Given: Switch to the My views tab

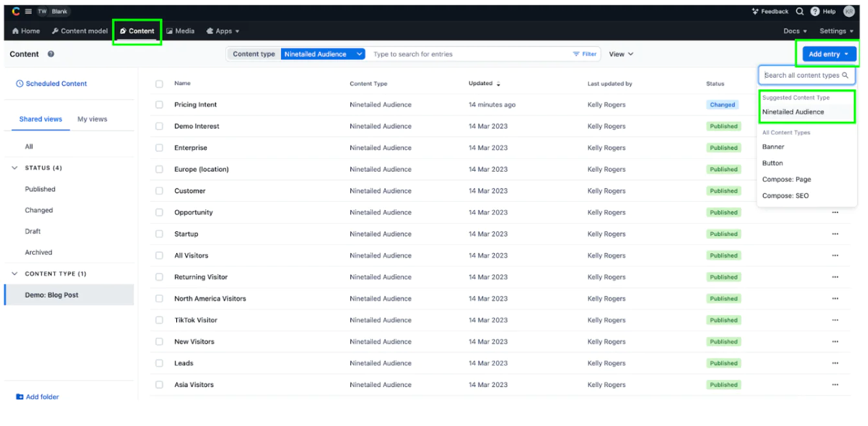Looking at the screenshot, I should point(92,119).
